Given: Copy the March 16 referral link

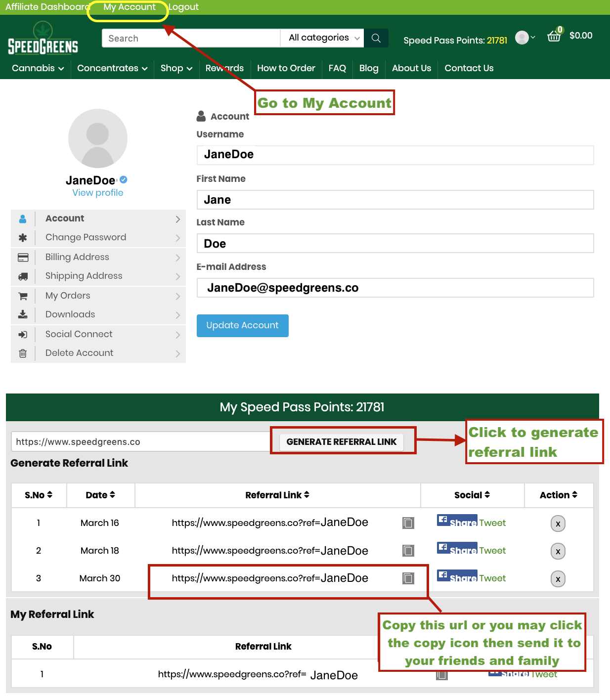Looking at the screenshot, I should tap(408, 523).
